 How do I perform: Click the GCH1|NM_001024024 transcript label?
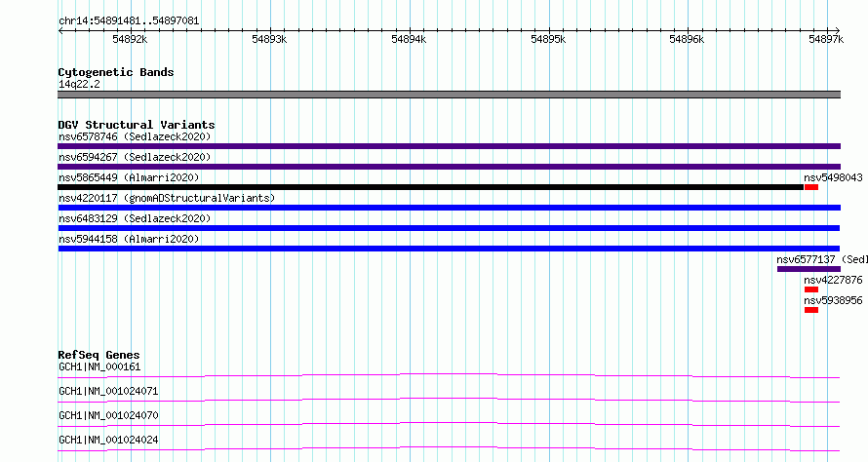click(108, 440)
